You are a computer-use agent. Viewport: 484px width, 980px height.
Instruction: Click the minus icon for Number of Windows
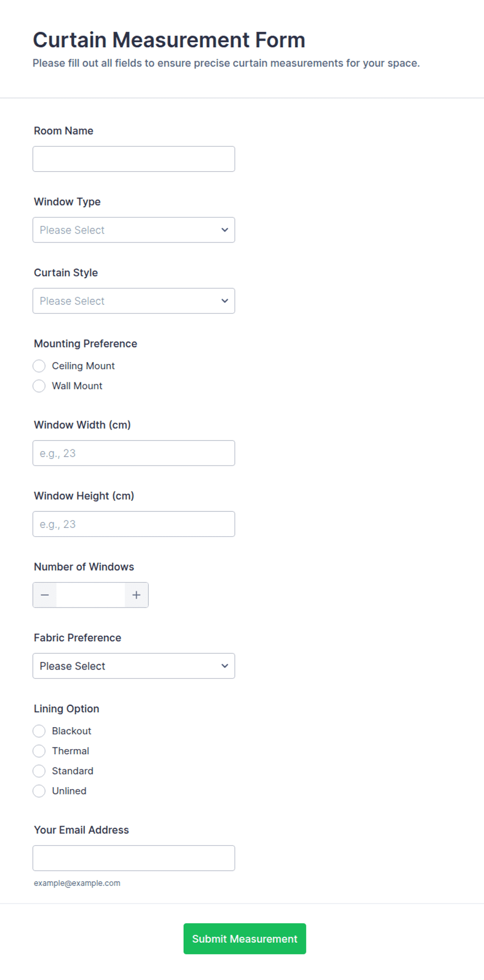[45, 595]
